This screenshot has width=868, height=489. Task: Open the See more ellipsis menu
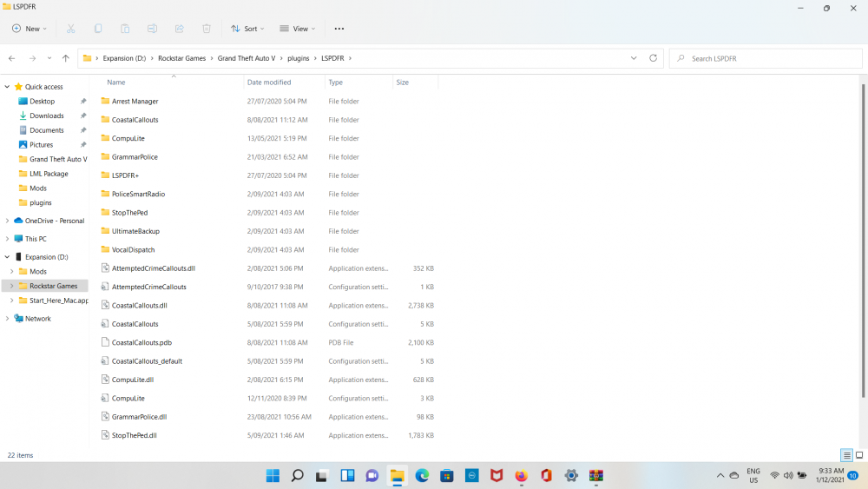[339, 29]
